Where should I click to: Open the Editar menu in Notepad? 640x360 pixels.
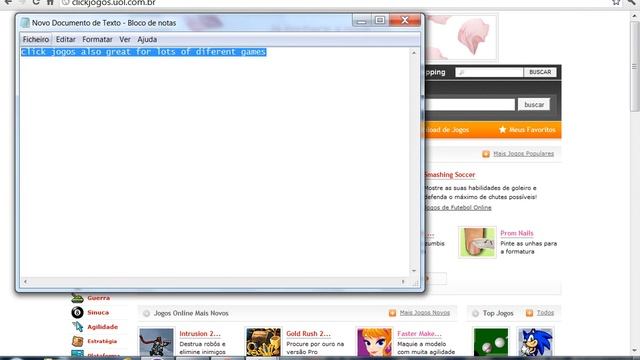65,39
